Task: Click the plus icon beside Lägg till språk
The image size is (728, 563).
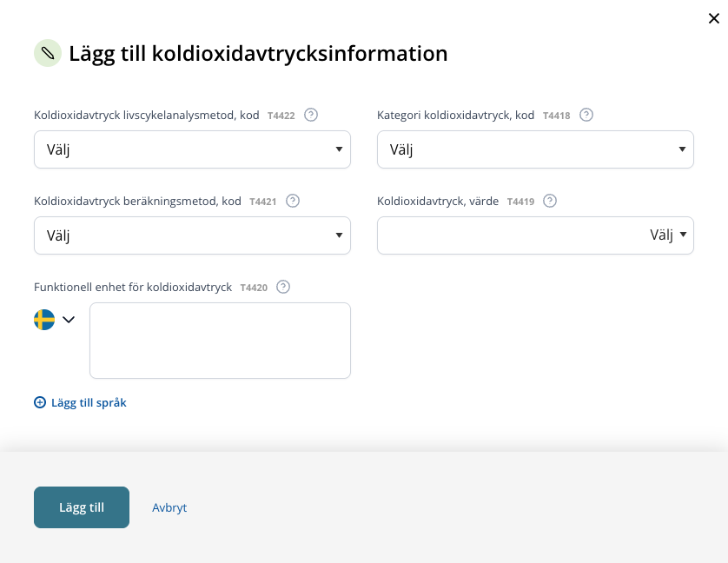Action: [40, 402]
